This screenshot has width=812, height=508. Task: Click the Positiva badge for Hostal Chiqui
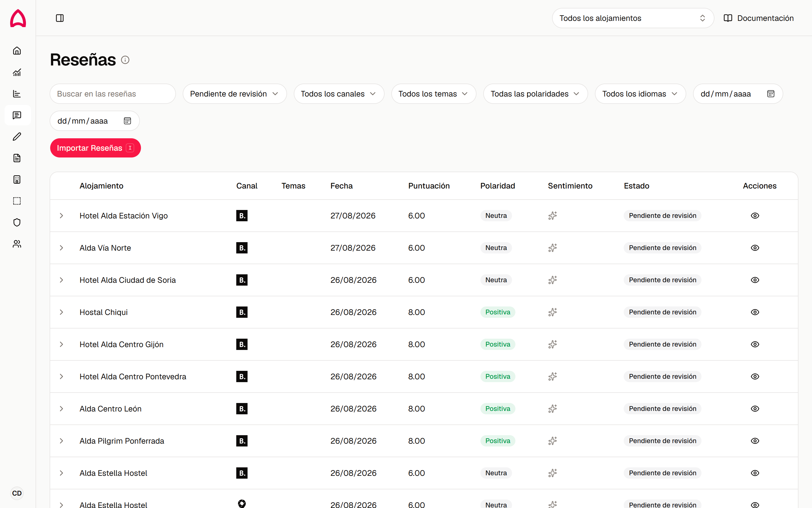pos(498,312)
